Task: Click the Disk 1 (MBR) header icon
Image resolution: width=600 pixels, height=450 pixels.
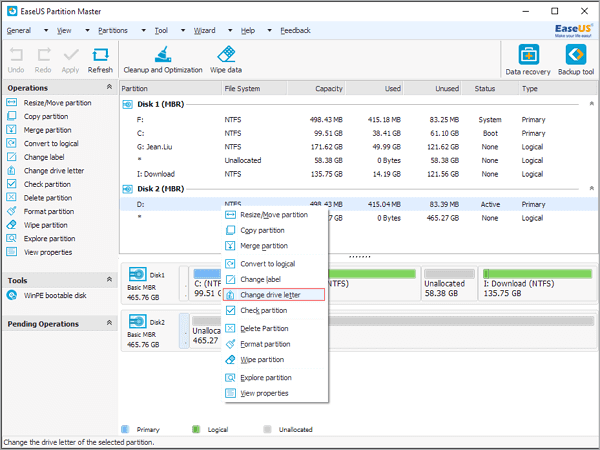Action: click(127, 104)
